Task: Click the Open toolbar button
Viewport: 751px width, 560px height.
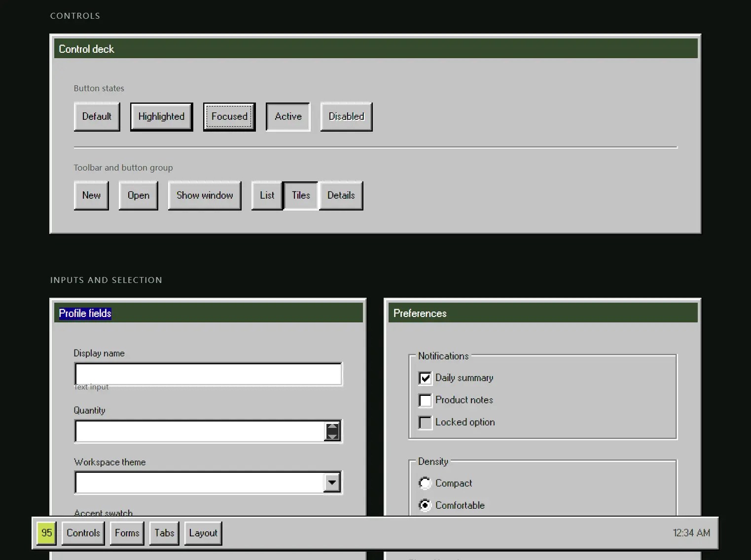Action: (139, 196)
